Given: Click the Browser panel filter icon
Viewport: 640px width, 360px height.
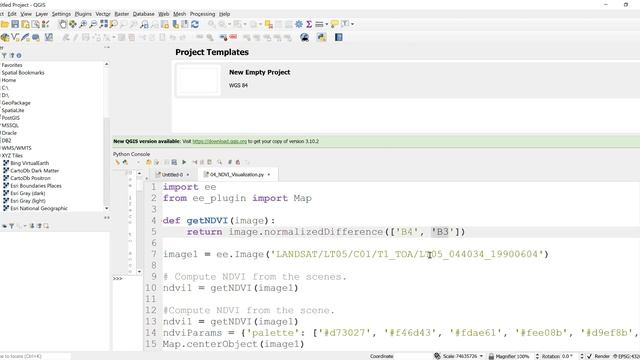Looking at the screenshot, I should click(x=4, y=56).
